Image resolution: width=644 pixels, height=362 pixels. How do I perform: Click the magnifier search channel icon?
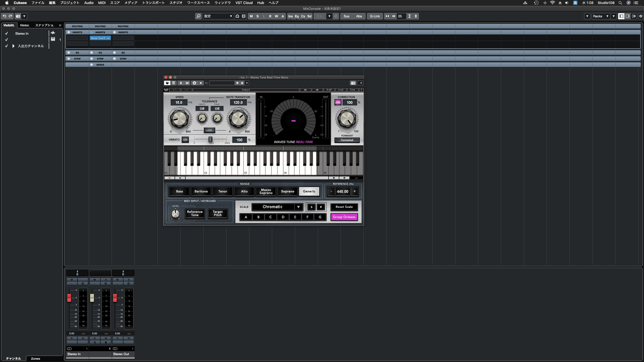198,16
